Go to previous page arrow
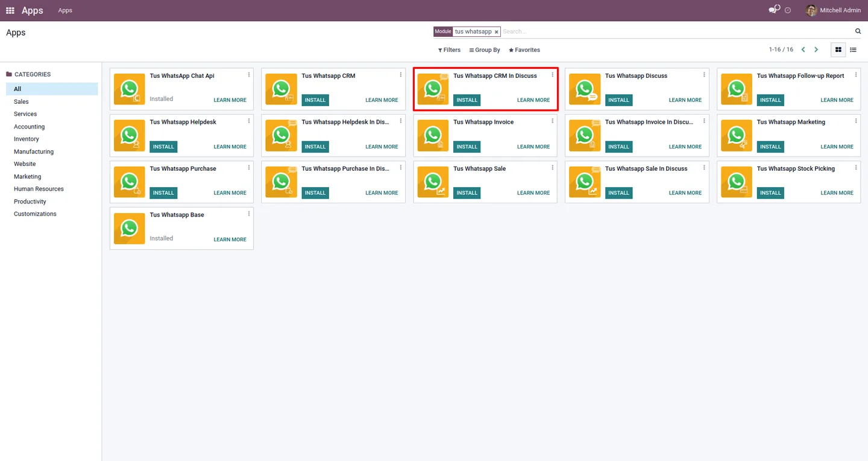 (x=803, y=49)
